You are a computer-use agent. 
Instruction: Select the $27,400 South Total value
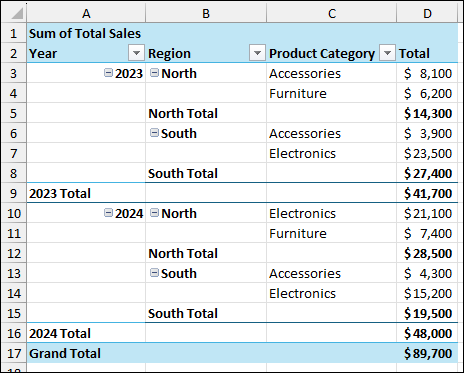coord(427,173)
